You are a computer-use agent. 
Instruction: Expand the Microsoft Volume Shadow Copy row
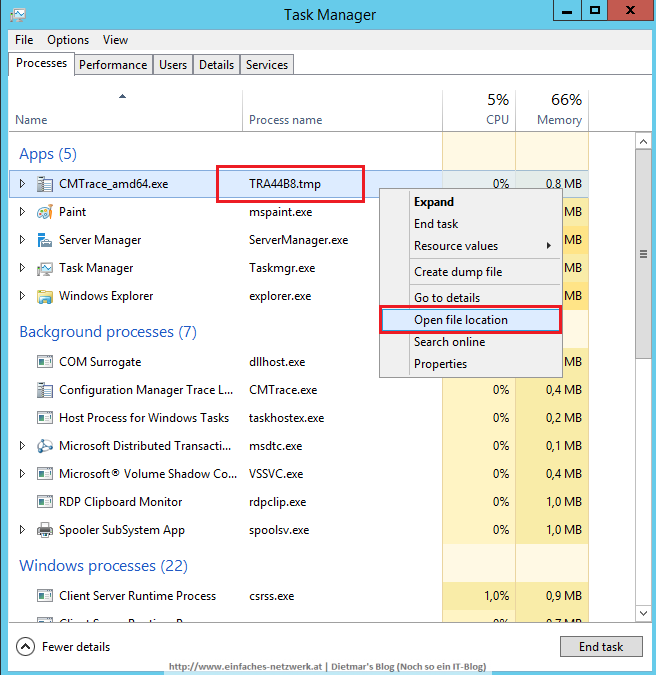[22, 474]
